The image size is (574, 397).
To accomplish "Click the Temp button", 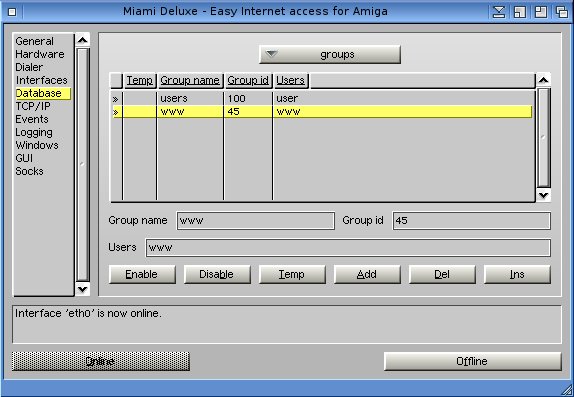I will pyautogui.click(x=292, y=275).
